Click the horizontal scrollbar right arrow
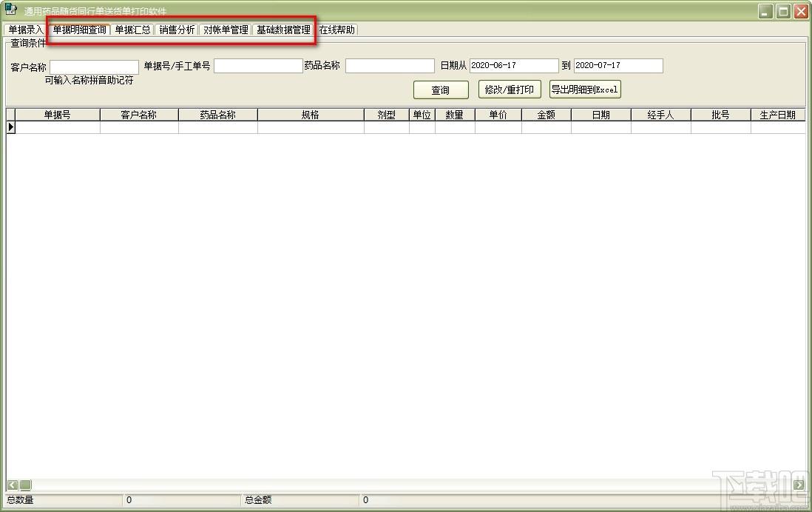The width and height of the screenshot is (812, 512). pyautogui.click(x=799, y=485)
